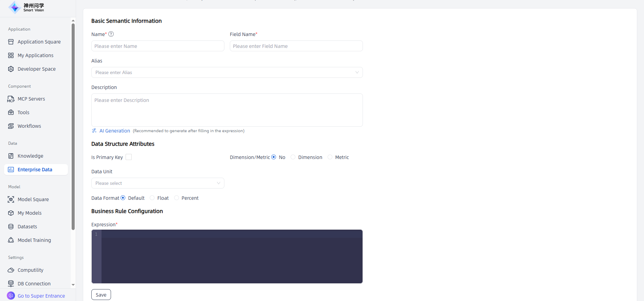Screen dimensions: 644x301
Task: Click the help icon beside Name label
Action: [x=111, y=34]
